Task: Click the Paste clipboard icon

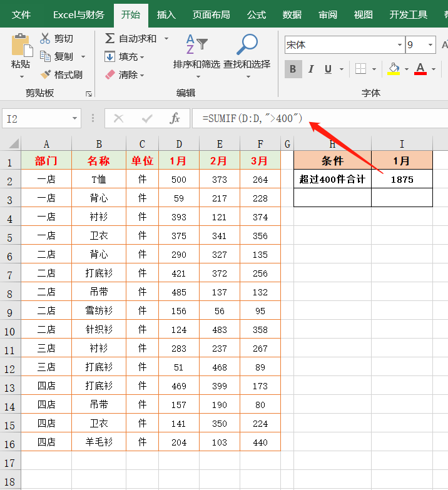Action: click(x=21, y=46)
